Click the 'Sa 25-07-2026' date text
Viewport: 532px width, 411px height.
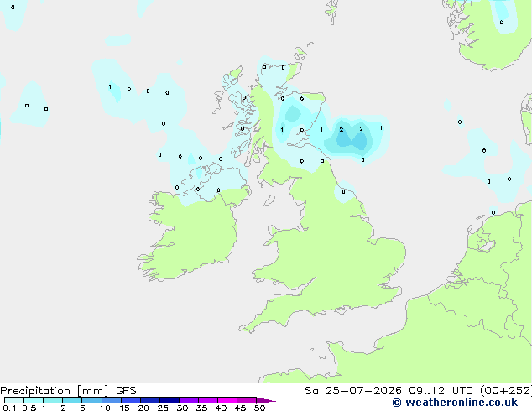click(x=353, y=391)
